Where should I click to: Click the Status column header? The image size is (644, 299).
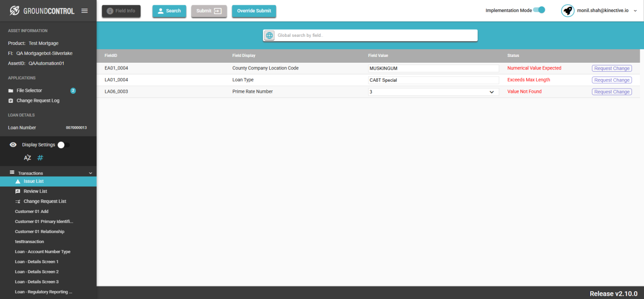[x=513, y=56]
